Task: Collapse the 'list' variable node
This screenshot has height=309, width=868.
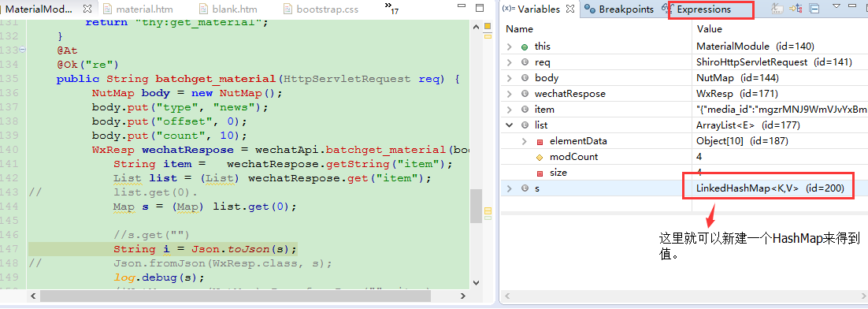Action: tap(510, 125)
